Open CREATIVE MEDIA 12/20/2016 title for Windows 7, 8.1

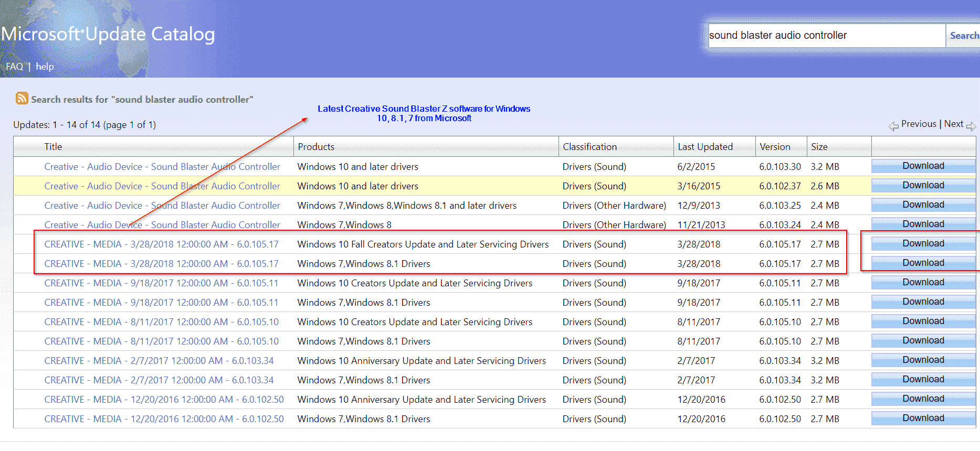click(x=164, y=419)
